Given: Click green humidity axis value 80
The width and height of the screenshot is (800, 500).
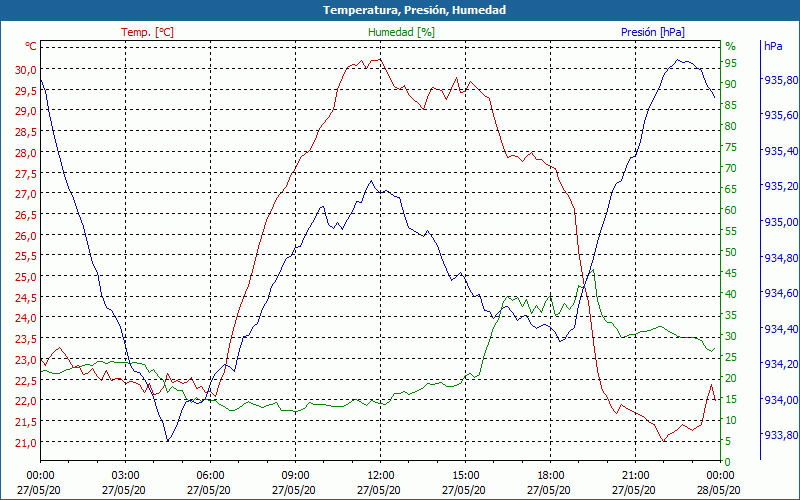Looking at the screenshot, I should 731,126.
